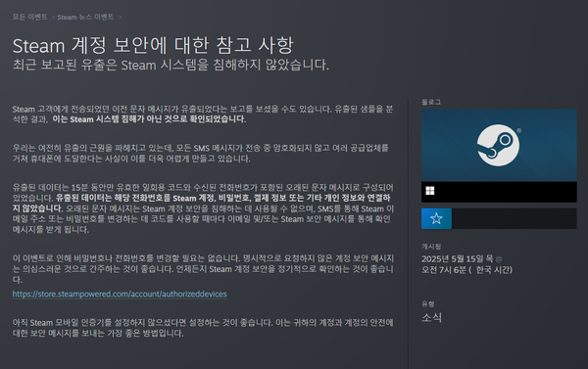The image size is (588, 369).
Task: Go to '모든 이벤트' breadcrumb
Action: 29,17
